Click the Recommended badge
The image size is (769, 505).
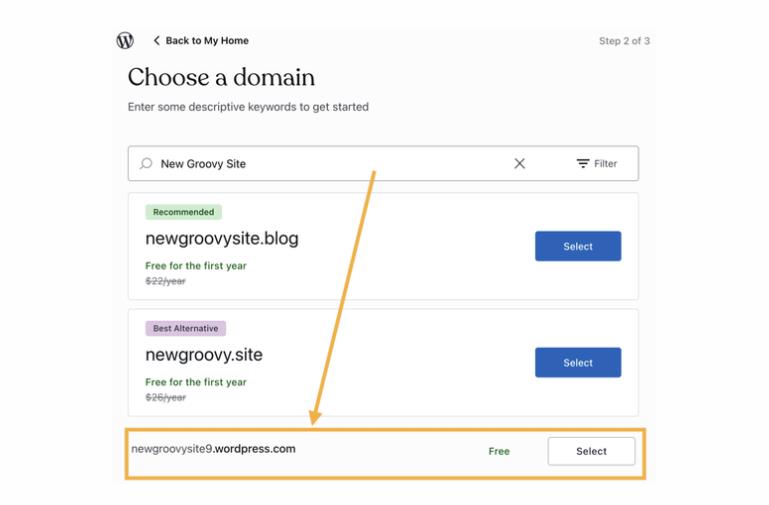click(183, 212)
